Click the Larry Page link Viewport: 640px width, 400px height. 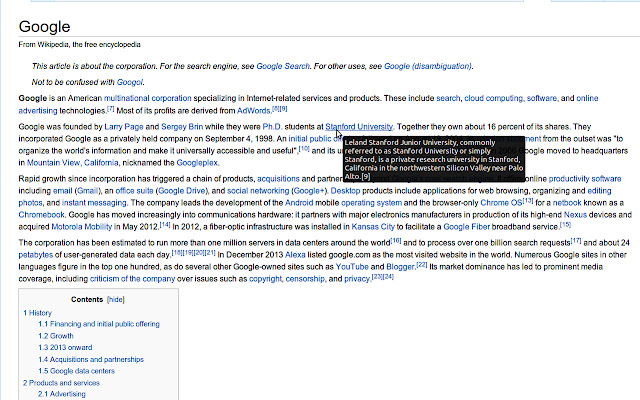[x=124, y=127]
